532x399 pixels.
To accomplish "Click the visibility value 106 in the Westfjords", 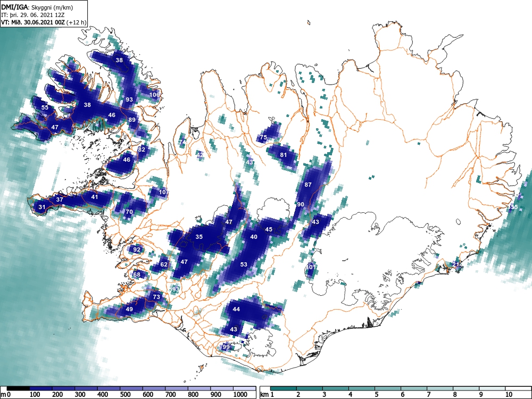I will coord(154,95).
